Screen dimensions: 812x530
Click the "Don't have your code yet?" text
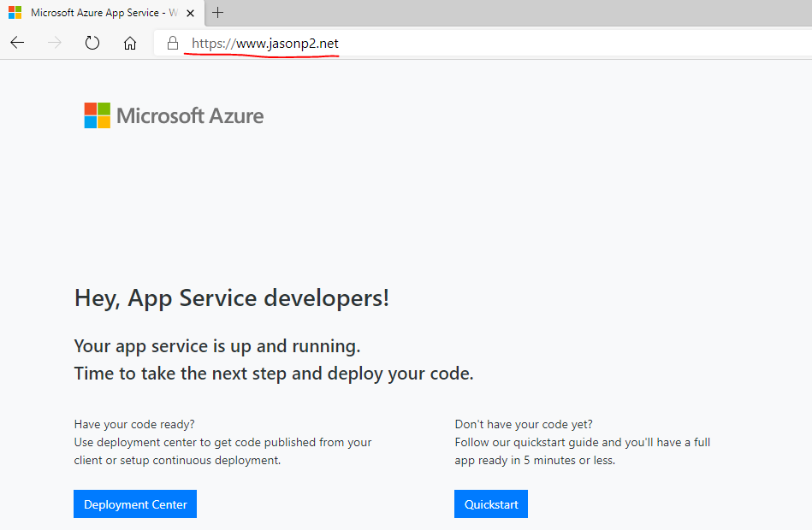pos(524,424)
